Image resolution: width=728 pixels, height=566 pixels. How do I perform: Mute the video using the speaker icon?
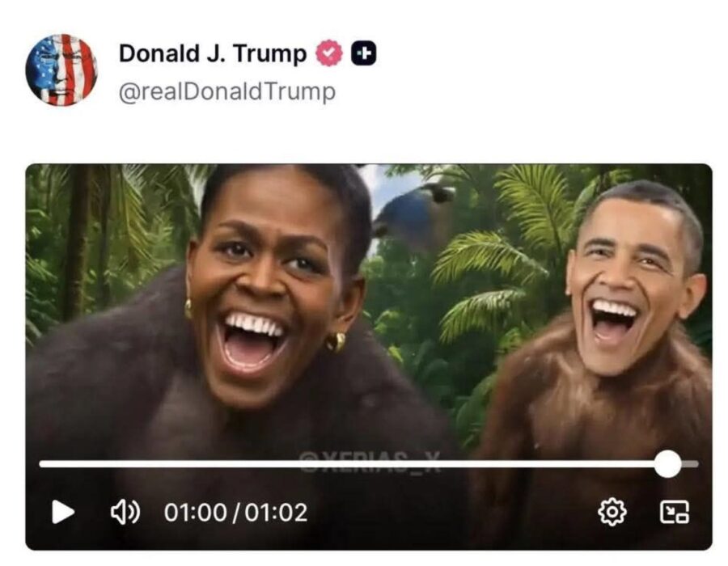(125, 512)
